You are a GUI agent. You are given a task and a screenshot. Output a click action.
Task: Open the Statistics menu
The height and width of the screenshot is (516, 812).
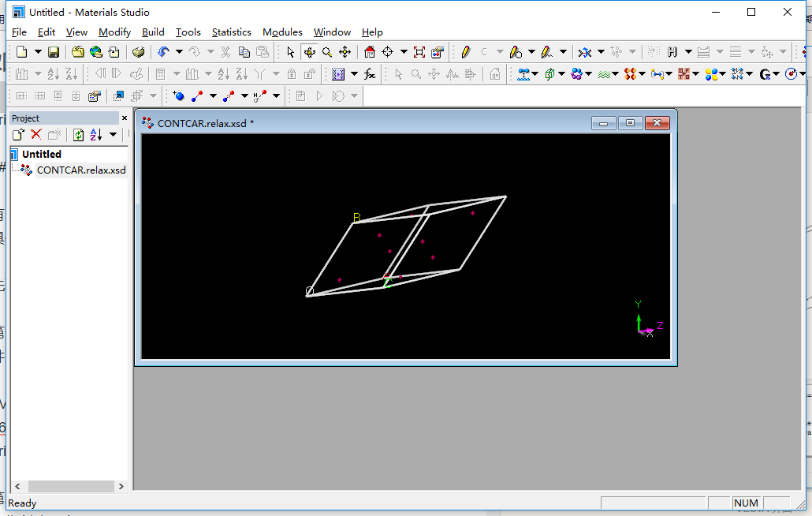(232, 32)
